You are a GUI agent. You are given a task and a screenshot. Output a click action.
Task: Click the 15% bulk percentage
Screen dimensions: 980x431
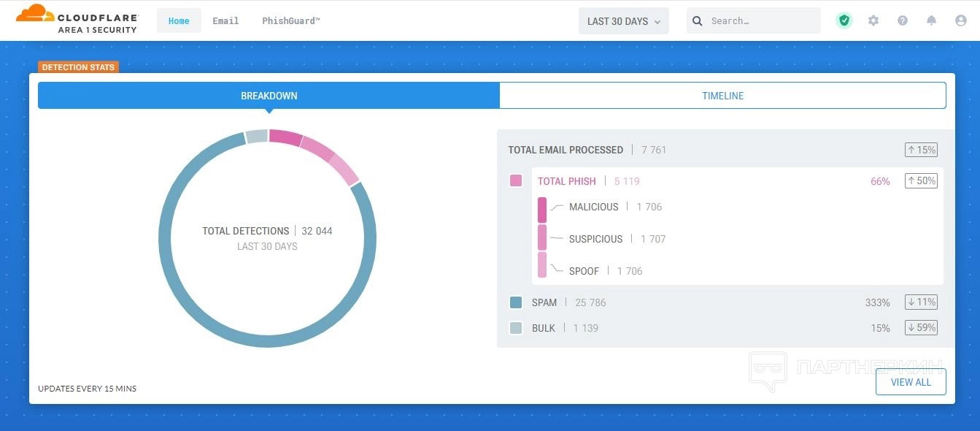click(880, 328)
